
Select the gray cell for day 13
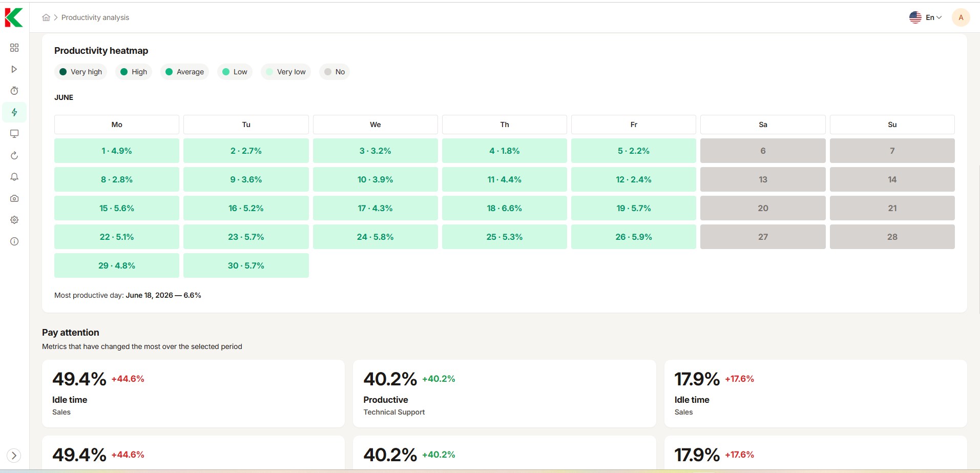point(763,179)
